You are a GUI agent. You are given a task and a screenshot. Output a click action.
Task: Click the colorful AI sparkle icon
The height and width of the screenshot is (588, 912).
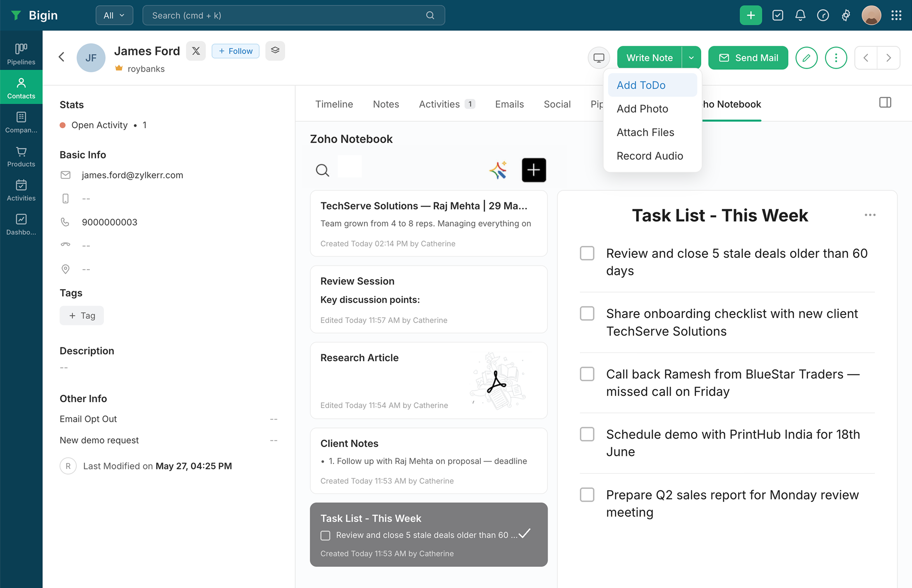click(x=498, y=170)
